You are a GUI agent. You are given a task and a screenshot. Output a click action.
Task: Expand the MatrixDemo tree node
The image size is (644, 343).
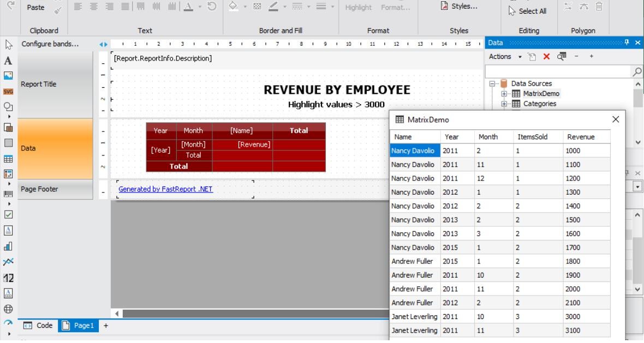[504, 94]
